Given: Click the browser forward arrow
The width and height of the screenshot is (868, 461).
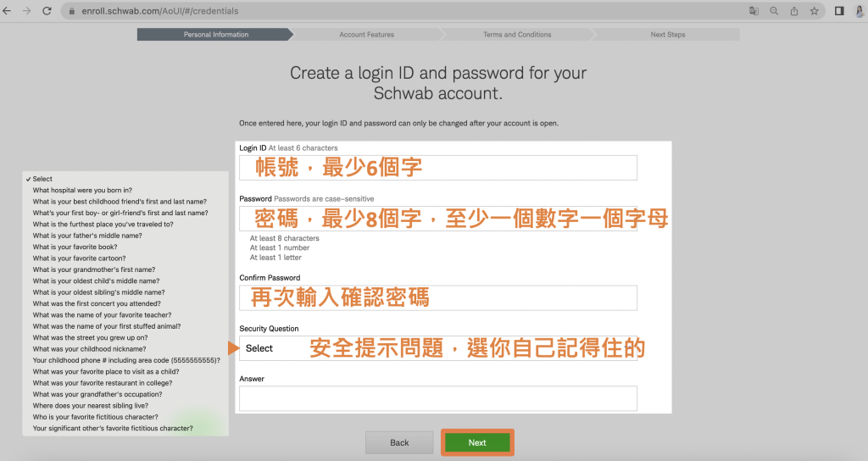Looking at the screenshot, I should click(26, 11).
